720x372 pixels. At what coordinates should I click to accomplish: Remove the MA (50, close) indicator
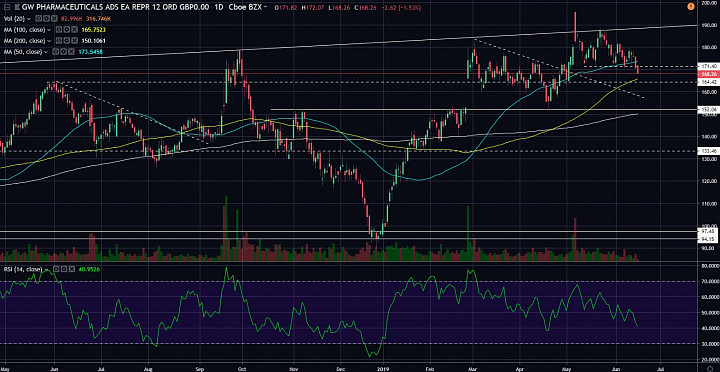point(71,51)
